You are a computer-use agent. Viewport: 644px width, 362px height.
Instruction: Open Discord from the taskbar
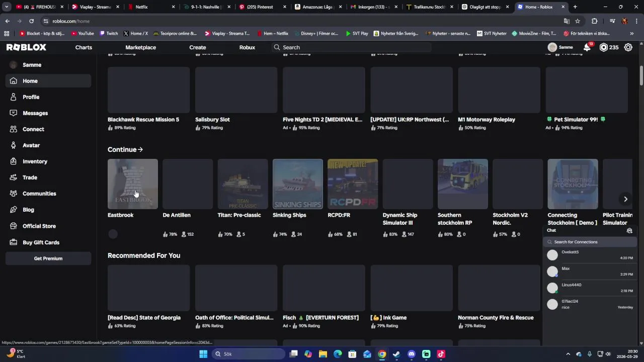point(412,354)
